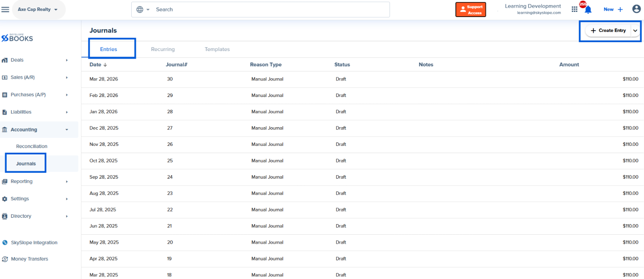Open journal entry dated Oct 28, 2025

(362, 161)
